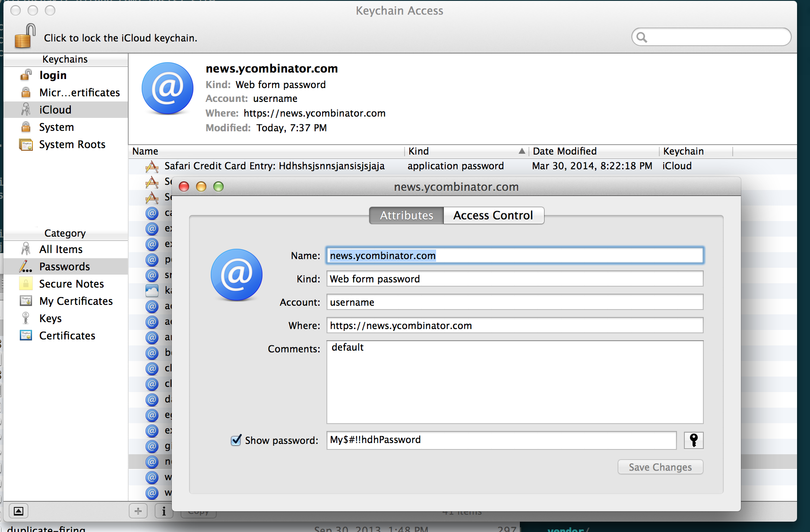Screen dimensions: 810x532
Task: Click the Where field with the URL
Action: pyautogui.click(x=515, y=326)
